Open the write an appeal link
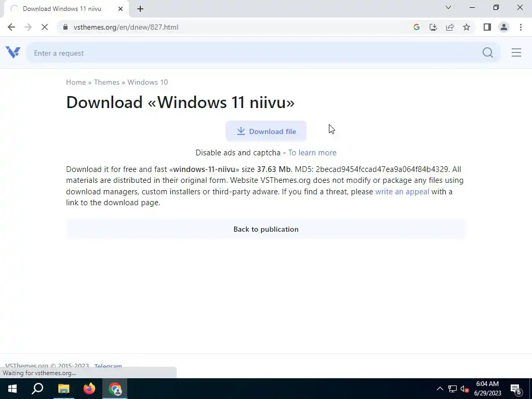Viewport: 532px width, 399px height. (x=402, y=192)
